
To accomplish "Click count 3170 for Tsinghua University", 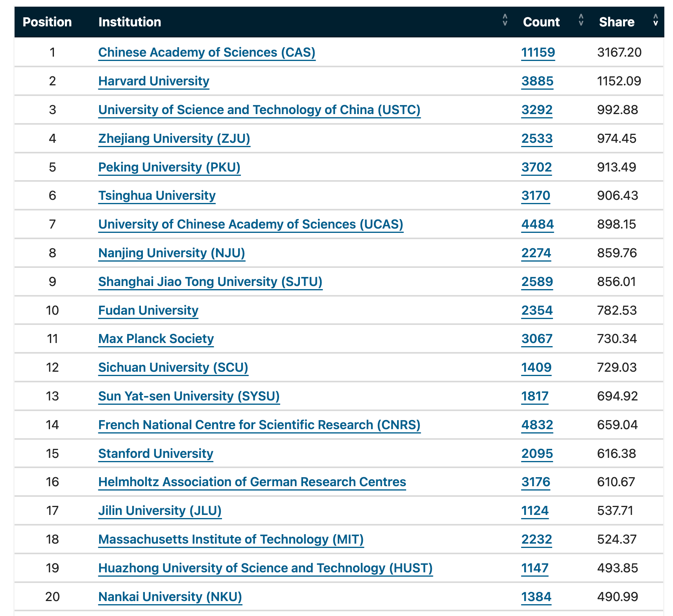I will (536, 195).
